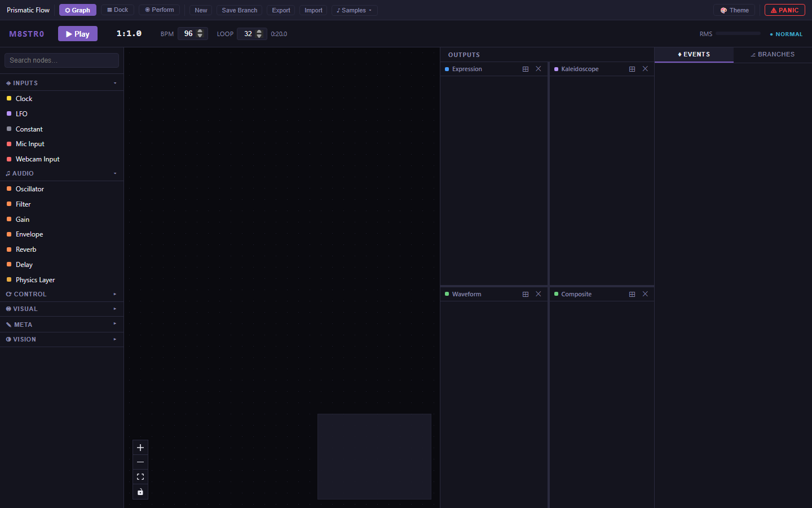Switch to Dock view
The height and width of the screenshot is (508, 812).
point(117,10)
